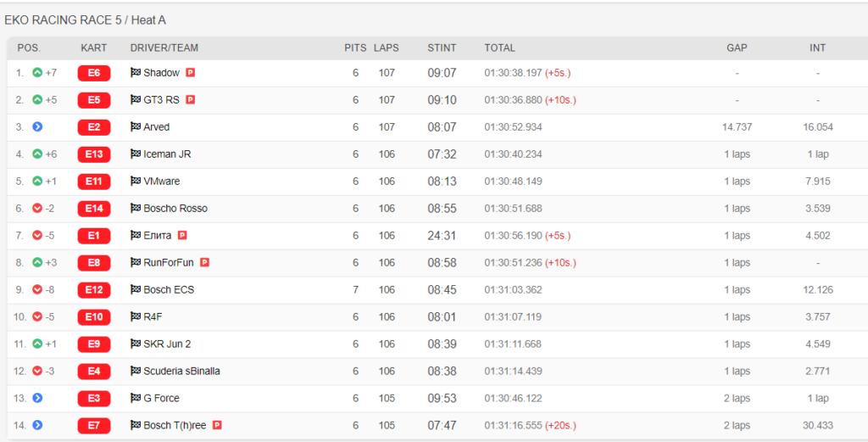Screen dimensions: 868x442
Task: Click the penalty P icon next to Shadow
Action: click(191, 73)
